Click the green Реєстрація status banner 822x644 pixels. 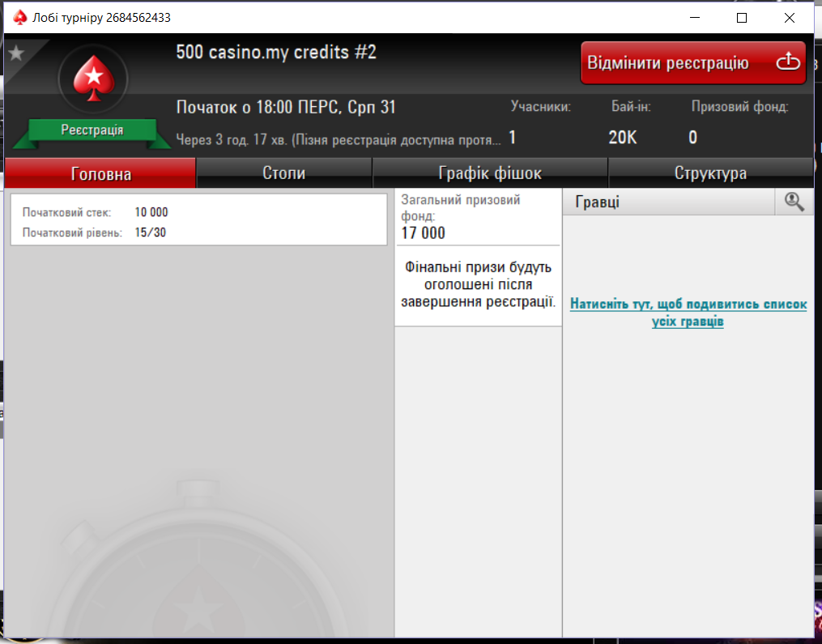click(x=92, y=130)
